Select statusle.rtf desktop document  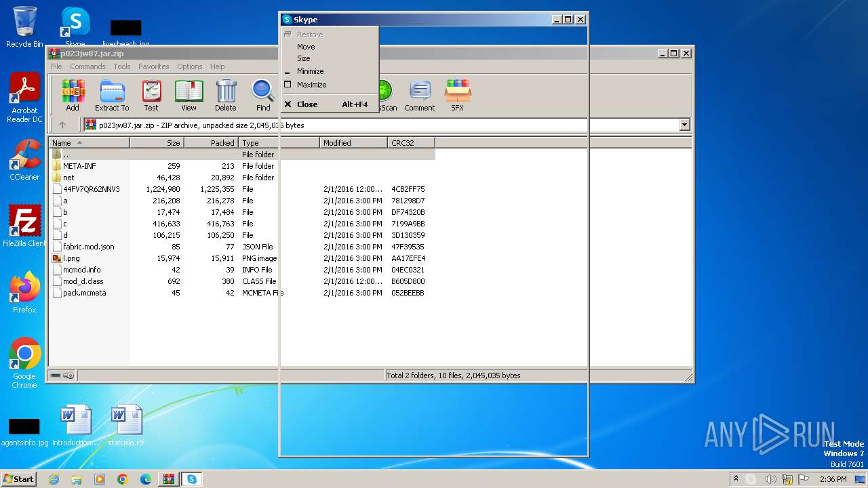pyautogui.click(x=127, y=425)
